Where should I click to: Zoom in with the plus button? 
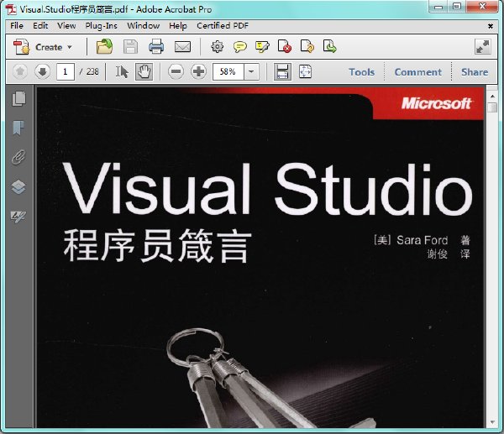click(x=198, y=71)
